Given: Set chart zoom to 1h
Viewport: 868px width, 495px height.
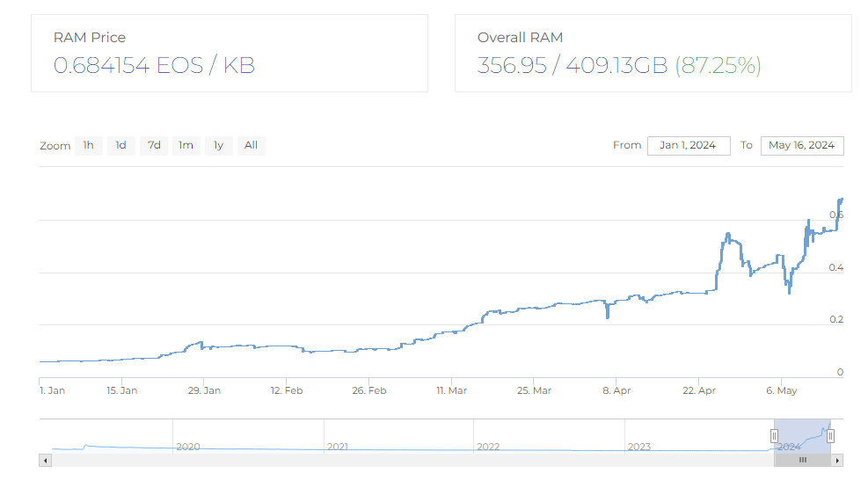Looking at the screenshot, I should pyautogui.click(x=89, y=146).
